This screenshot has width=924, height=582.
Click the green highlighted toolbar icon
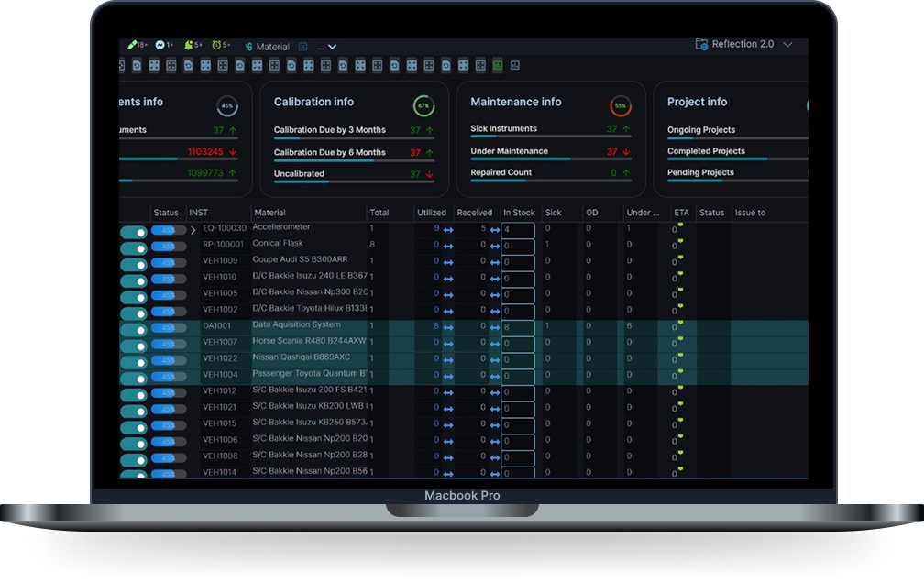coord(498,65)
